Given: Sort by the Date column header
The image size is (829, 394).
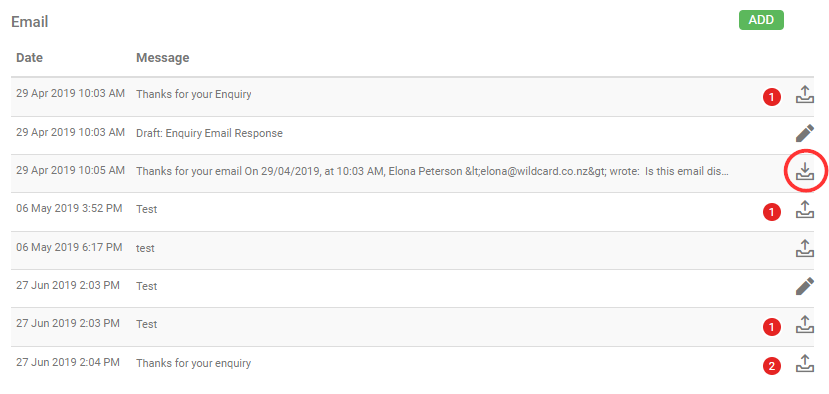Looking at the screenshot, I should click(30, 58).
